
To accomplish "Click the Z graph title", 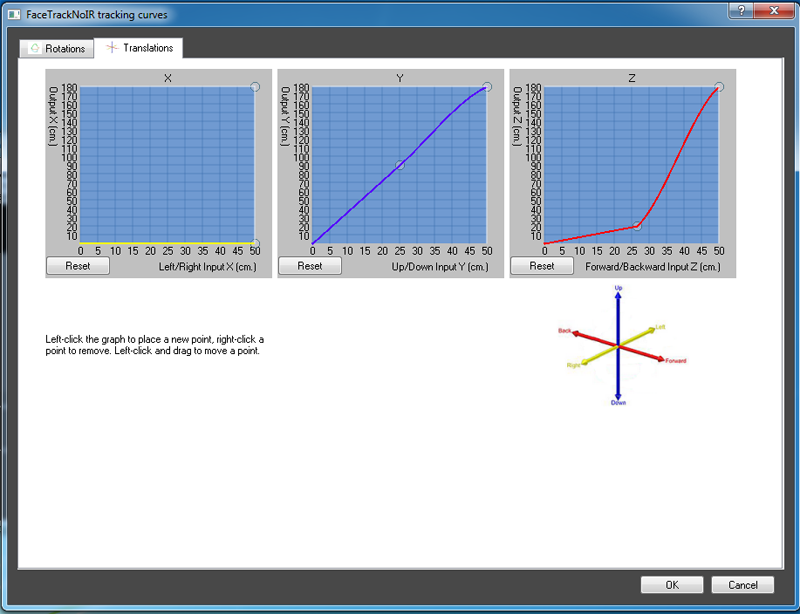I will tap(632, 78).
